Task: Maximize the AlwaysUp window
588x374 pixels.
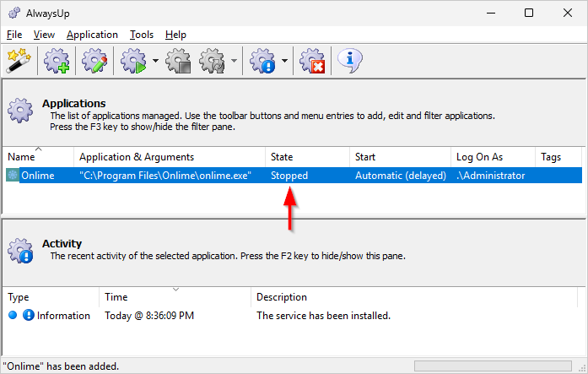Action: (x=529, y=14)
